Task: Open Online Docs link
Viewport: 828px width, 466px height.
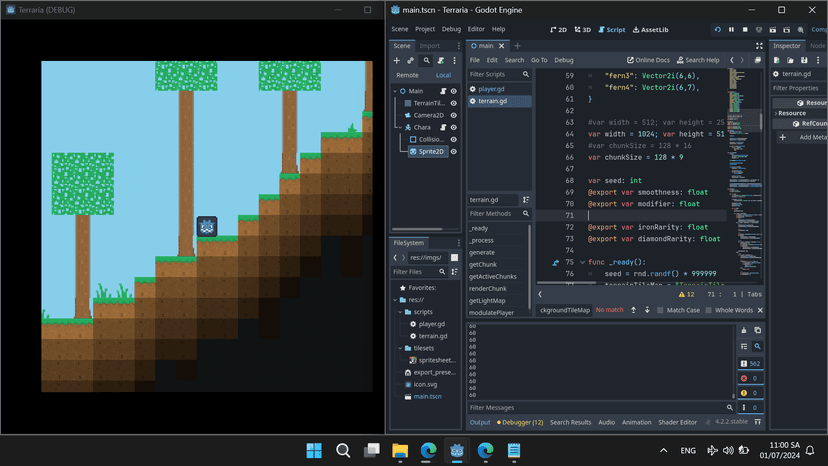Action: tap(648, 60)
